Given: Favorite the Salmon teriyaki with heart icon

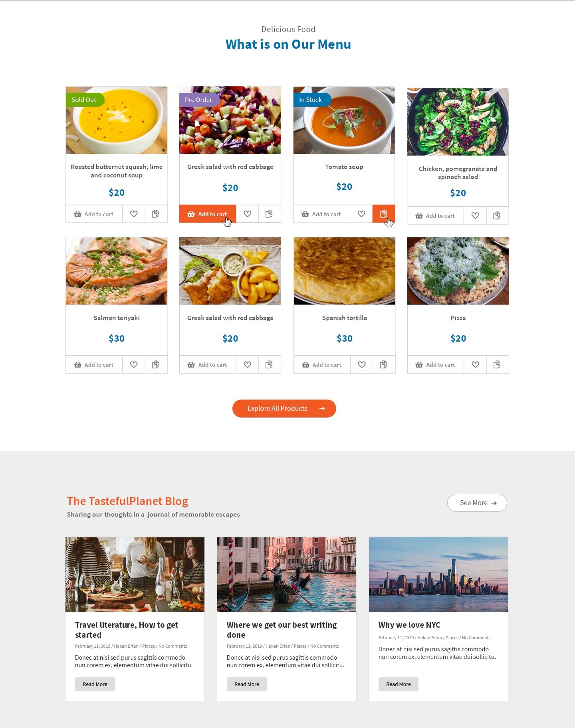Looking at the screenshot, I should coord(134,364).
